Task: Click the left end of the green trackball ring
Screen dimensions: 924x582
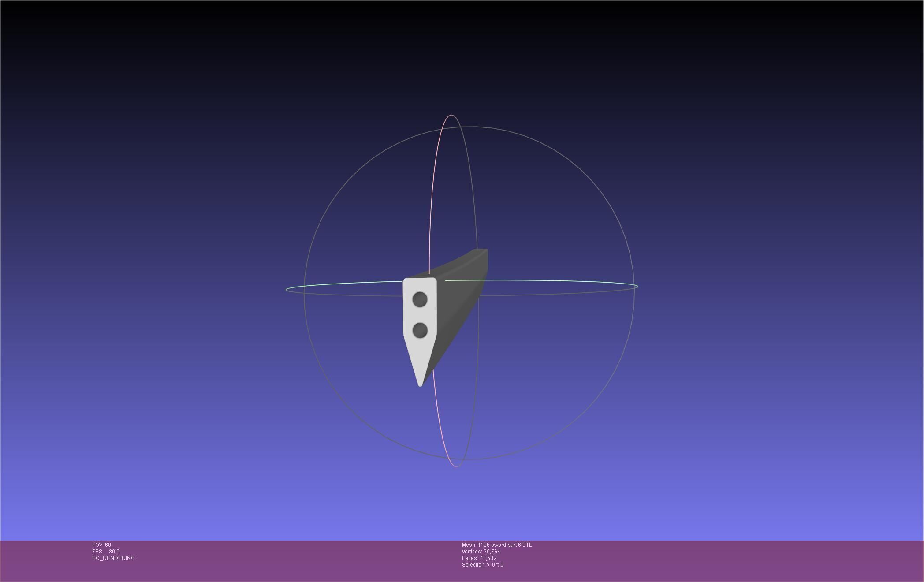Action: pos(287,290)
